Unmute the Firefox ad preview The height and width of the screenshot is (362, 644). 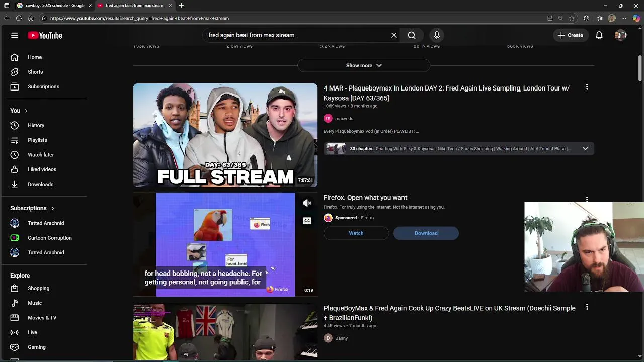click(x=307, y=203)
